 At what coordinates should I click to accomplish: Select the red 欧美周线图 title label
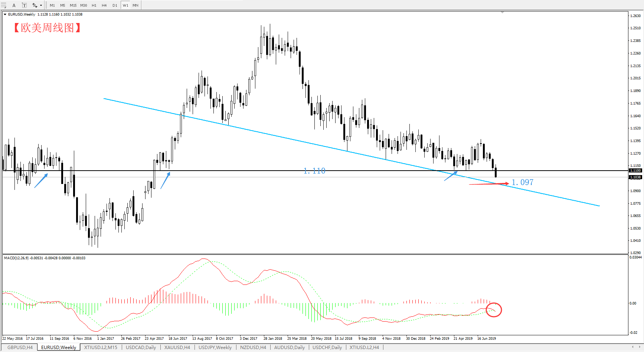[47, 28]
